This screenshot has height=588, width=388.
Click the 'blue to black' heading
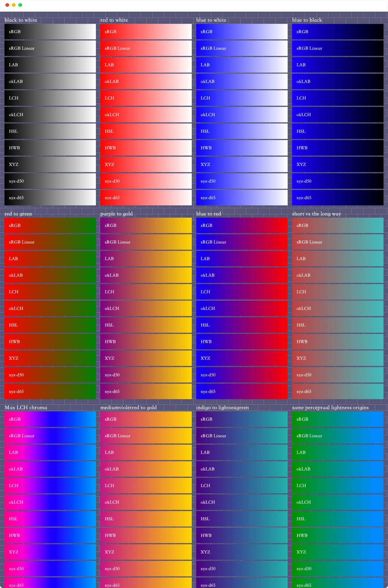point(307,20)
